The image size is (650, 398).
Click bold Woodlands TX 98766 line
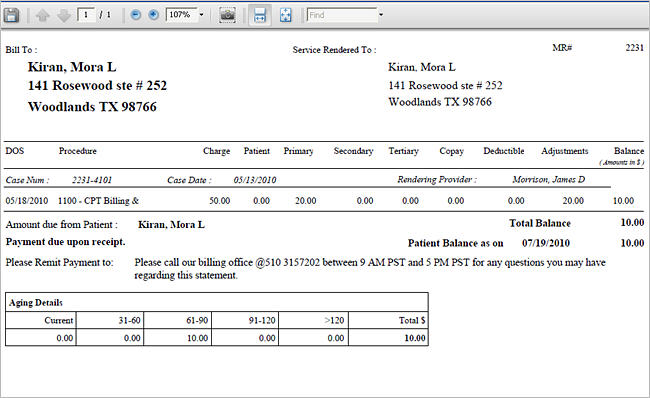click(92, 107)
